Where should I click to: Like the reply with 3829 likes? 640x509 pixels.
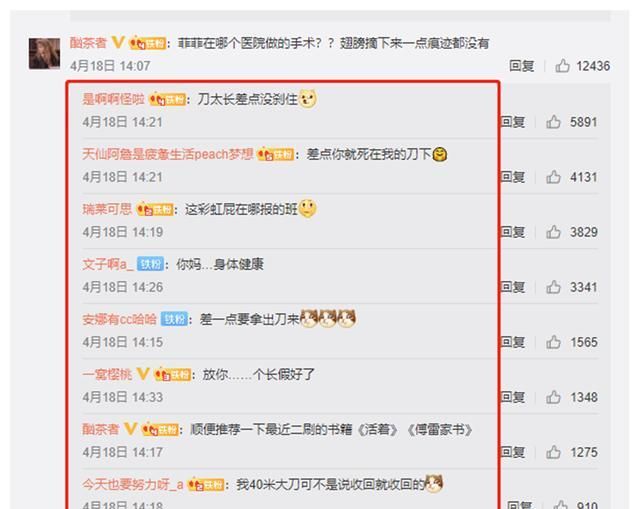pos(553,232)
